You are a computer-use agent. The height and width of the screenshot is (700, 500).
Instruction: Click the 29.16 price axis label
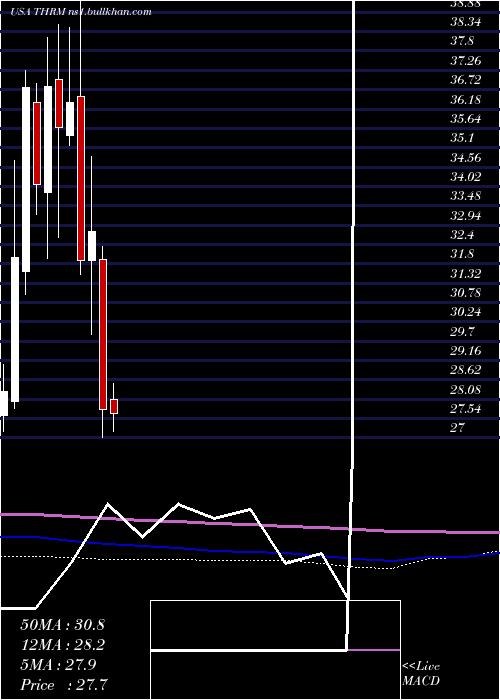[466, 351]
